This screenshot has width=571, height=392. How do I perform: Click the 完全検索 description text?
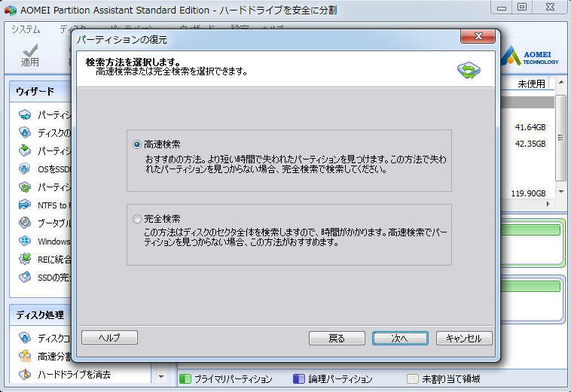click(295, 237)
